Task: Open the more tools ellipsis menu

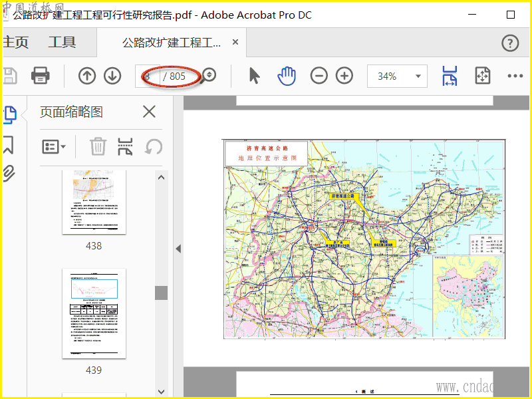Action: coord(515,76)
